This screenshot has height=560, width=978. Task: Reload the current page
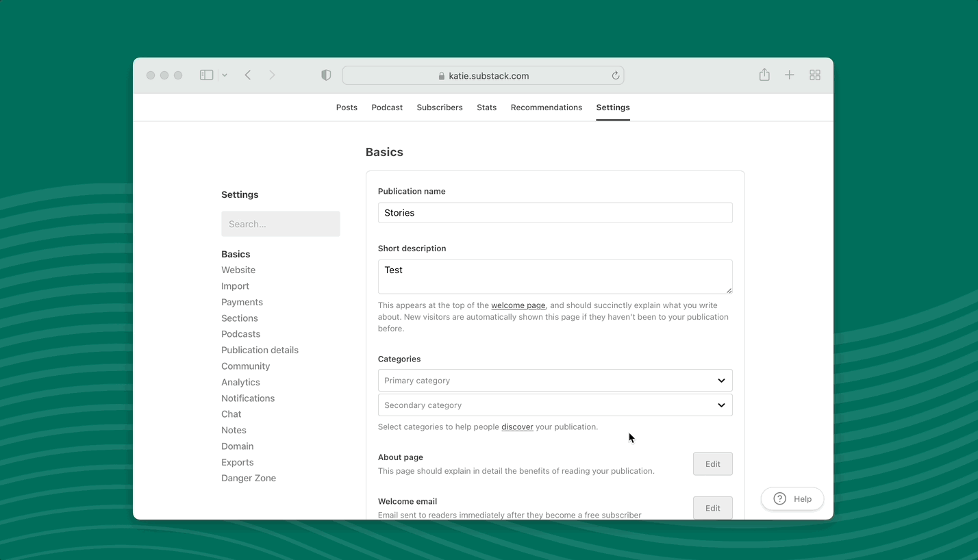[615, 75]
